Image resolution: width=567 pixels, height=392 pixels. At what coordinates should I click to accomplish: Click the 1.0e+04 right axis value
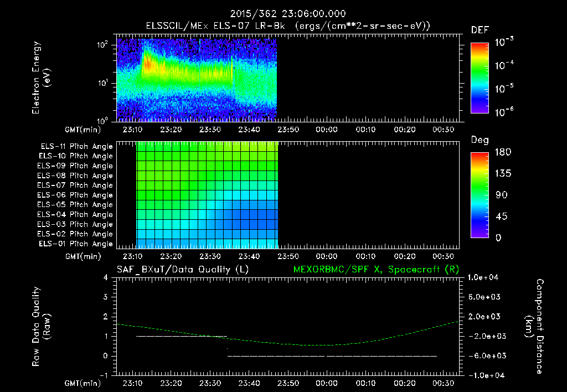(483, 277)
